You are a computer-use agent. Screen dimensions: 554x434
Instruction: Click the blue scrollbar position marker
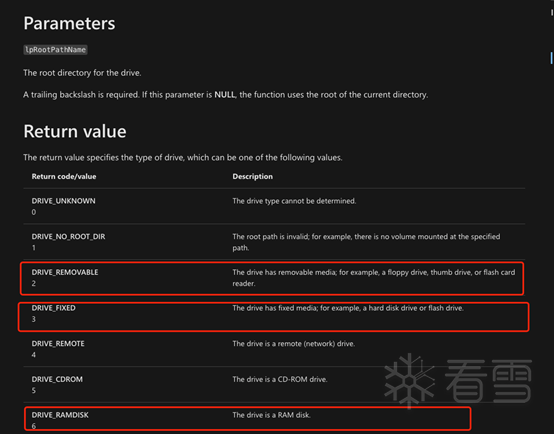coord(552,58)
